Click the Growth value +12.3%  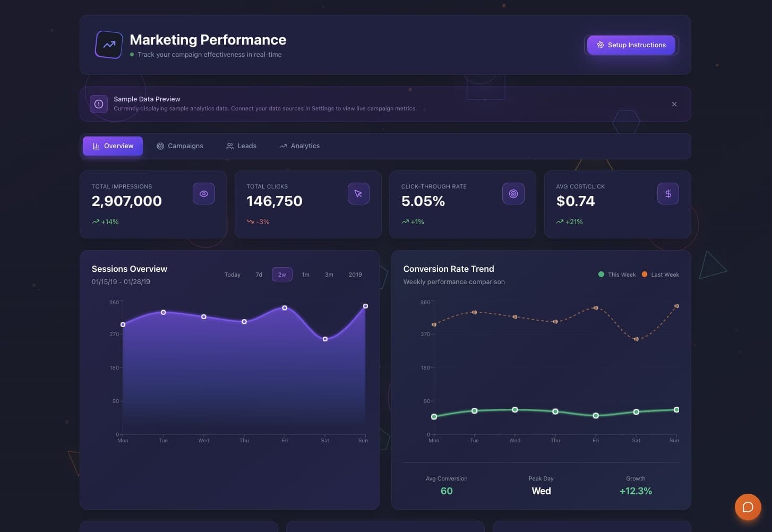(636, 491)
